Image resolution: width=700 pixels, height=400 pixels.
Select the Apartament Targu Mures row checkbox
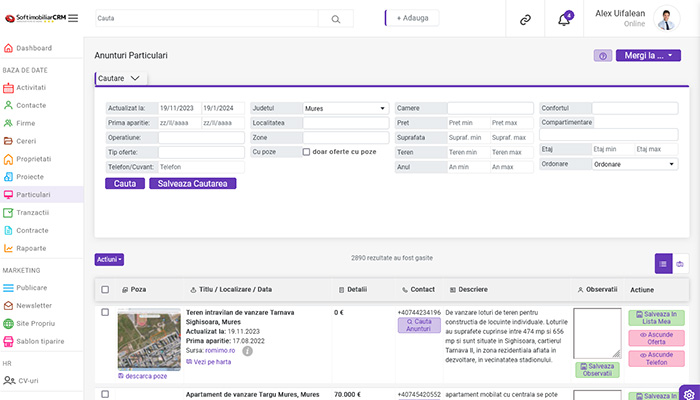click(105, 395)
